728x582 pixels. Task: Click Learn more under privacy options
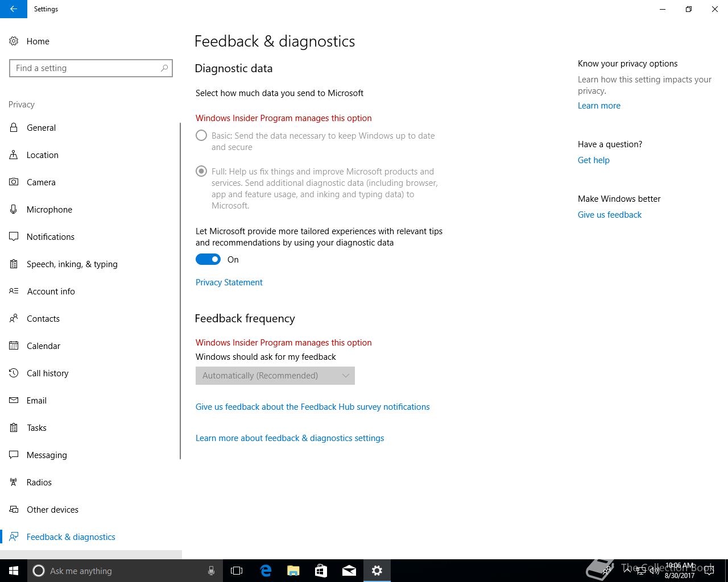(x=599, y=106)
